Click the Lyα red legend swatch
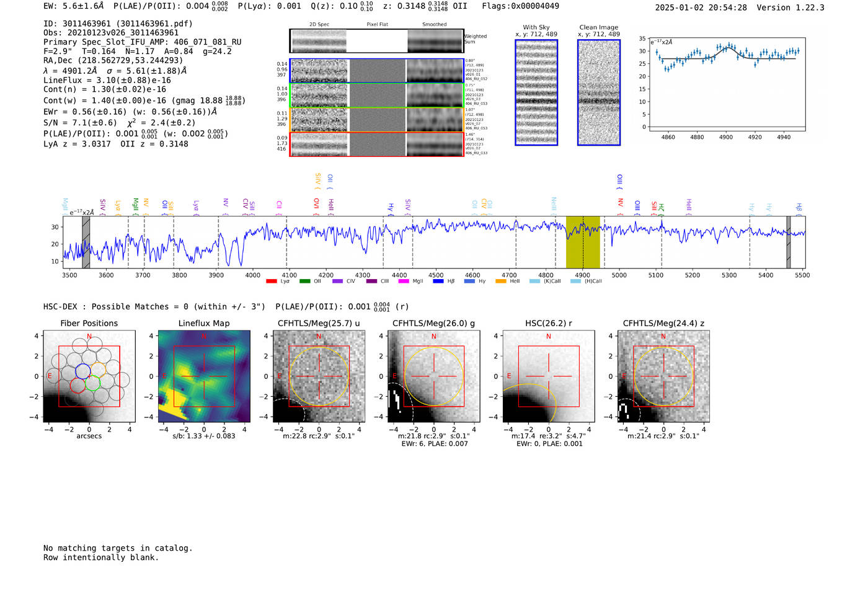The height and width of the screenshot is (591, 868). (271, 282)
